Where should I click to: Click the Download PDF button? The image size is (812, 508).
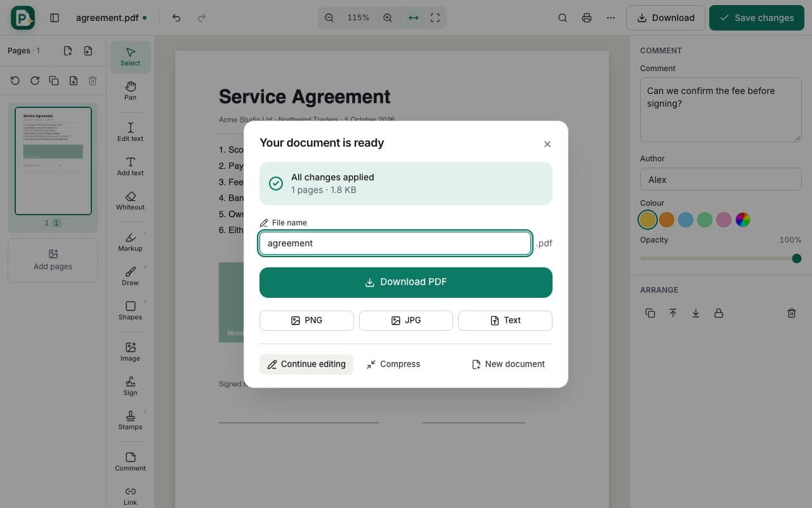point(406,282)
